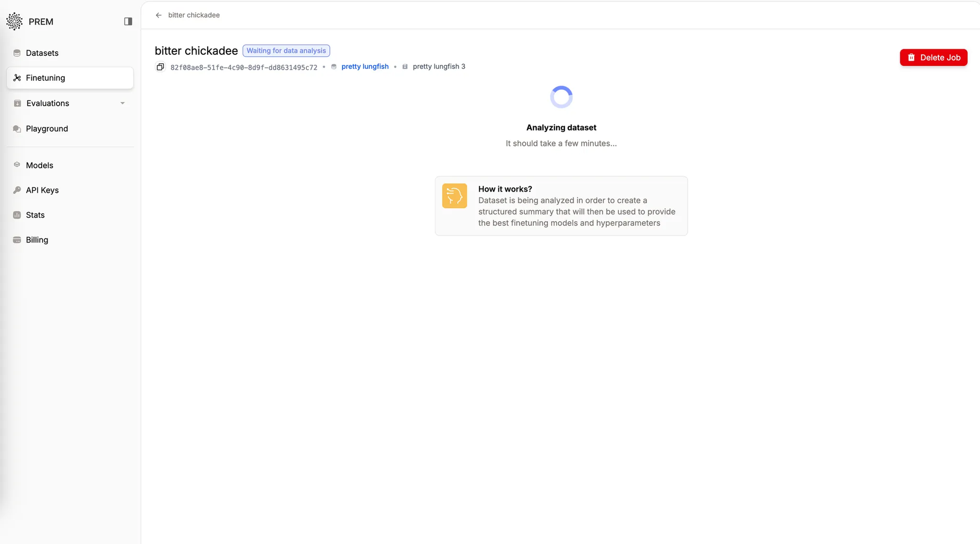
Task: Go back using the arrow icon
Action: click(x=158, y=15)
